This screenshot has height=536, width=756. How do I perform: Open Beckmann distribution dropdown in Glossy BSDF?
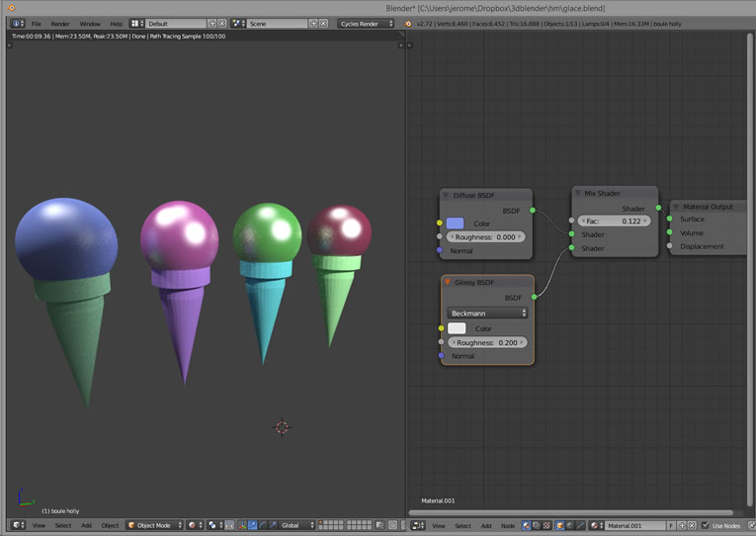point(487,313)
